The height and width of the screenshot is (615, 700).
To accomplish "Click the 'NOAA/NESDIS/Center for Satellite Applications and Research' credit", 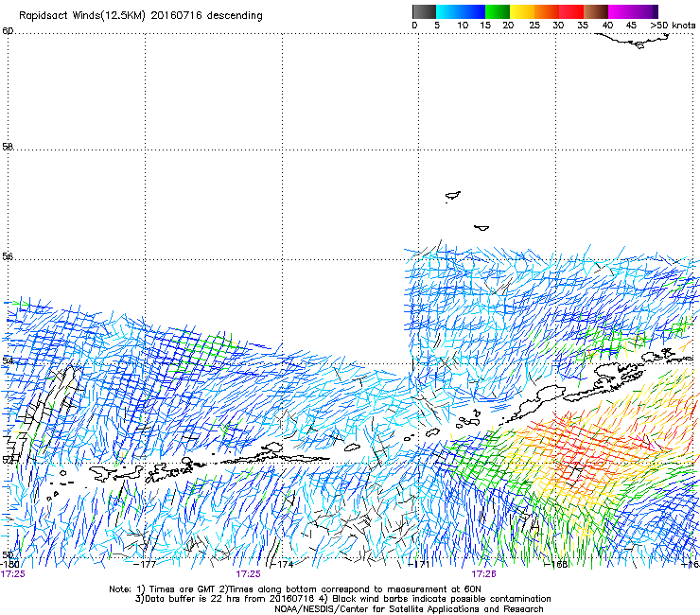I will [409, 609].
